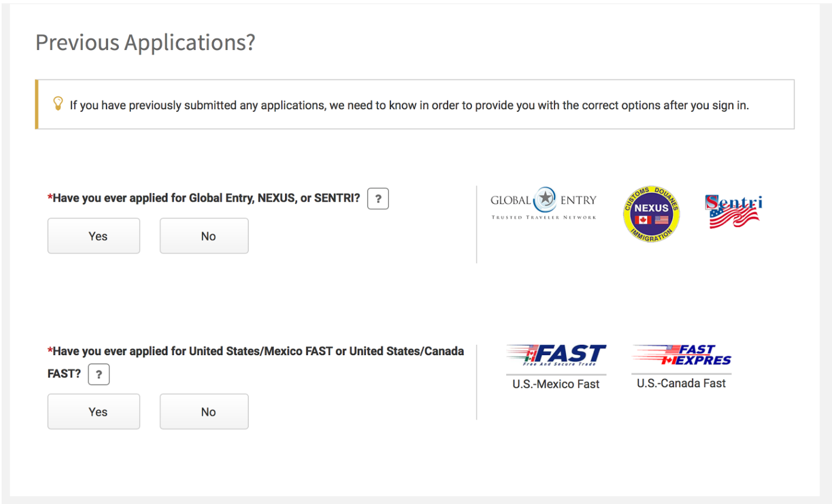Click the FAST Free and Secure Trade logo

(x=556, y=355)
